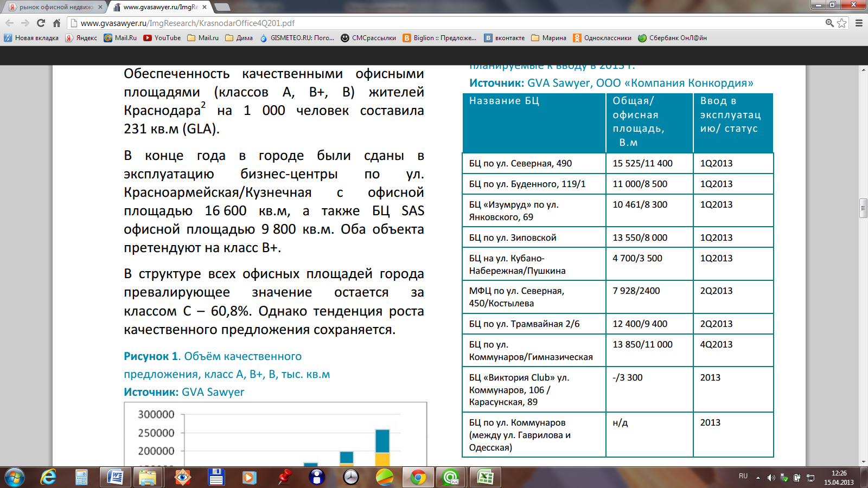This screenshot has width=868, height=488.
Task: Open the red pushpin app in taskbar
Action: pos(283,478)
